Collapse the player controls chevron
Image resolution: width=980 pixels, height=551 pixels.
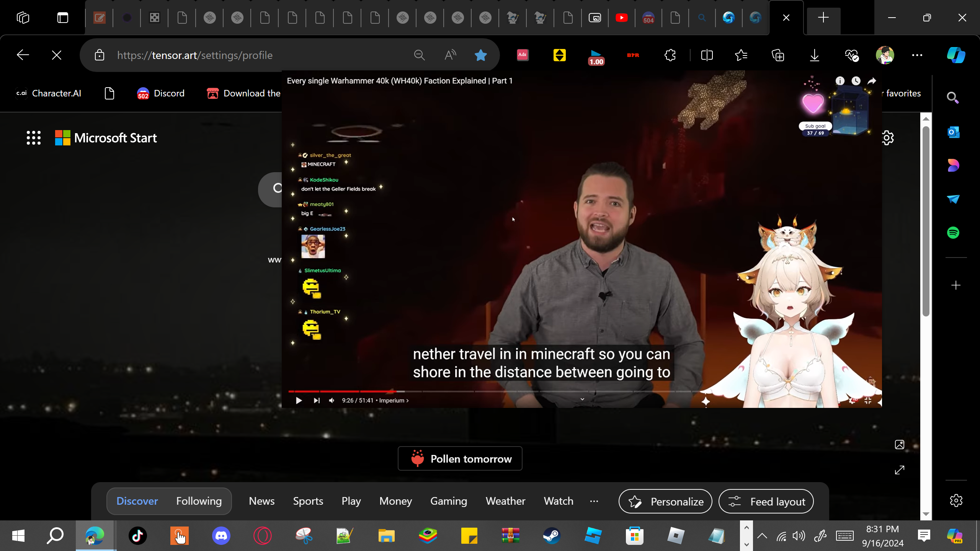[582, 399]
